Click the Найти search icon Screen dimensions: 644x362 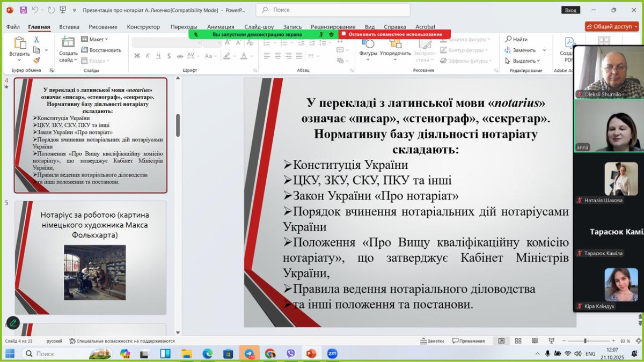(516, 39)
